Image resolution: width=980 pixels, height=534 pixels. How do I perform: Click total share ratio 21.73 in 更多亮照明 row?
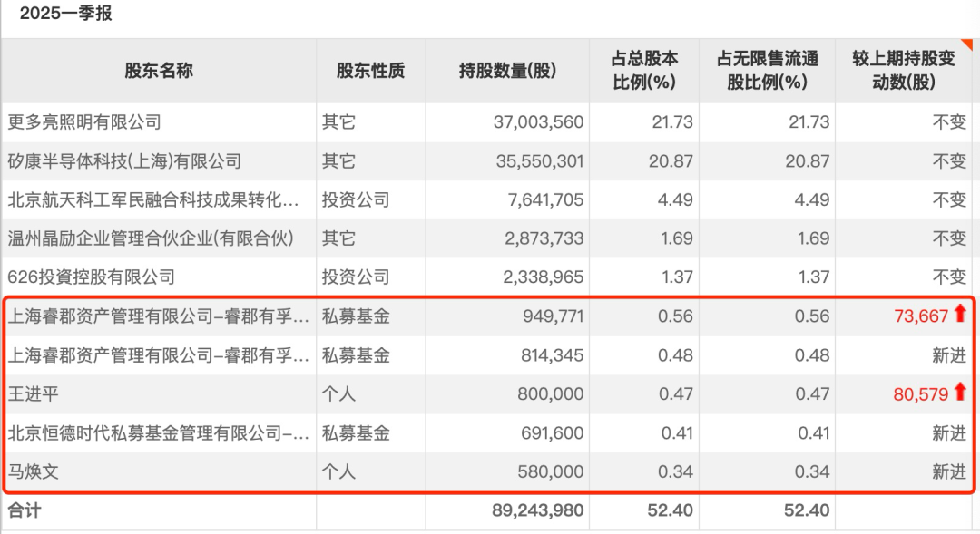672,121
